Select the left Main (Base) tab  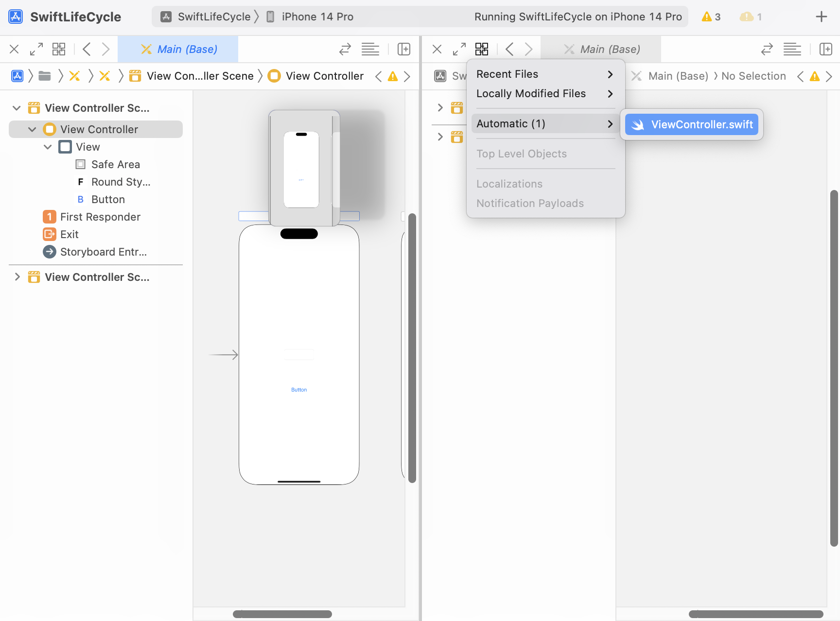pyautogui.click(x=178, y=49)
